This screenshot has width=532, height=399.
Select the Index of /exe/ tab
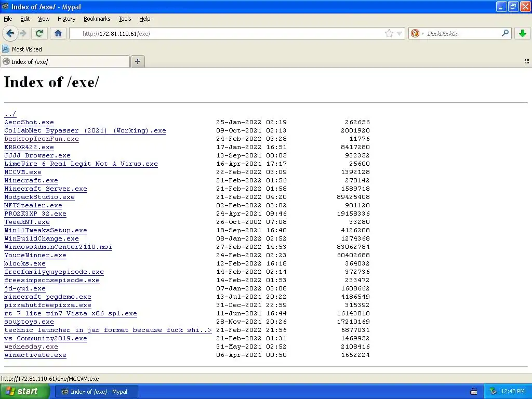[65, 61]
